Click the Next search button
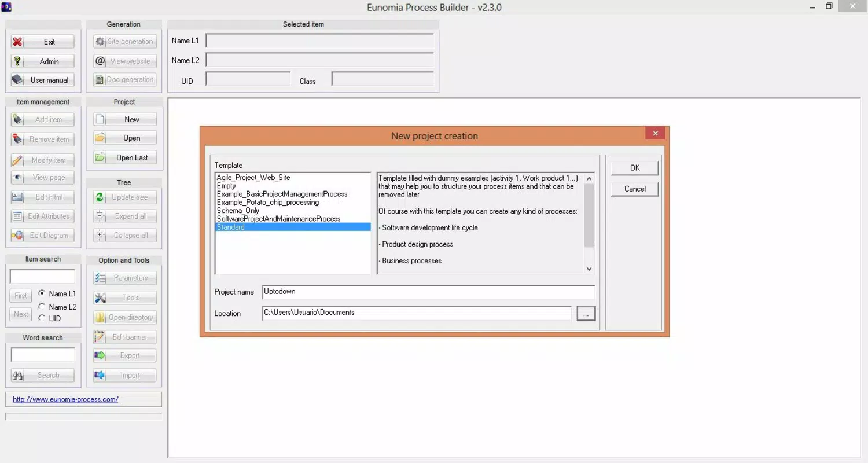868x463 pixels. point(21,314)
